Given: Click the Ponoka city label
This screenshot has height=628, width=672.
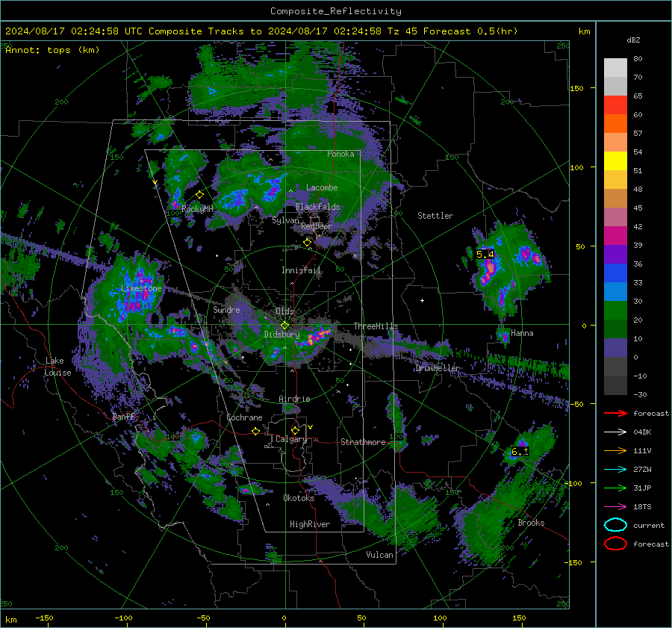Looking at the screenshot, I should click(x=340, y=154).
